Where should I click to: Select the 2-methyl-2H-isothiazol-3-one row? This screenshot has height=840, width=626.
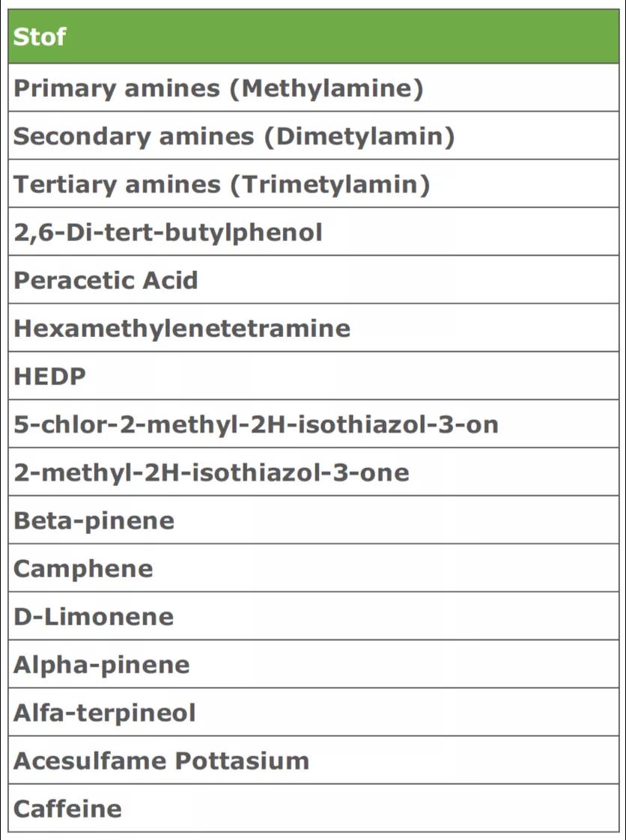(x=212, y=472)
